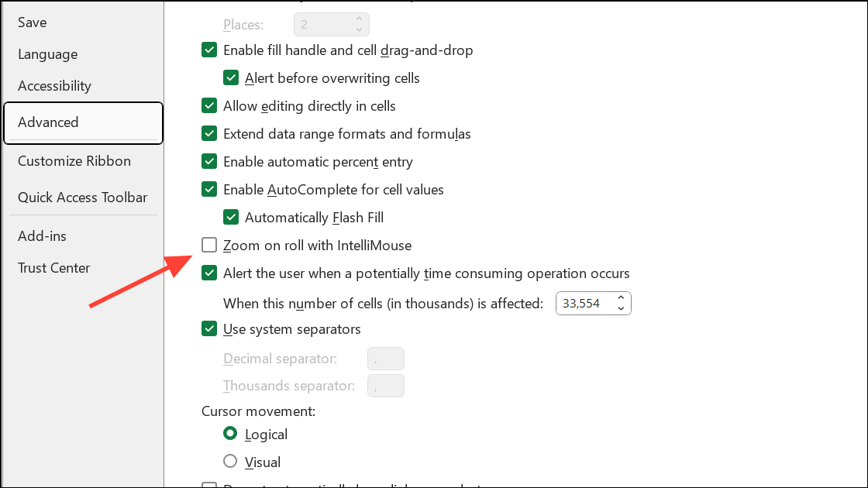
Task: Select the Logical cursor movement option
Action: tap(230, 434)
